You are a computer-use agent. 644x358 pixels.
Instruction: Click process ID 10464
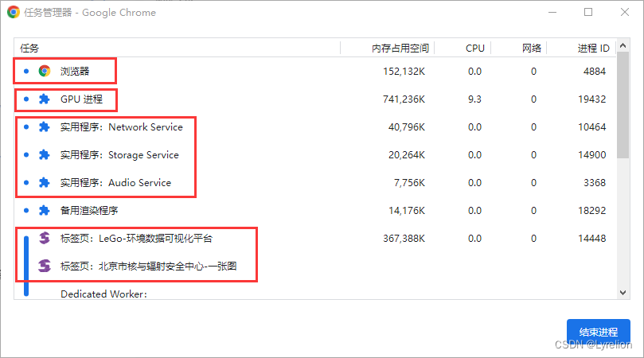point(591,127)
